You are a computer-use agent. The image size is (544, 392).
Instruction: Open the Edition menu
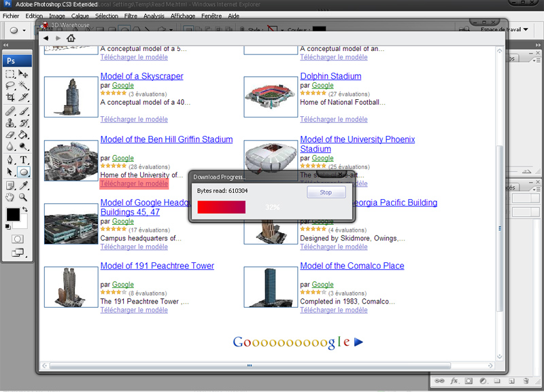pos(34,16)
